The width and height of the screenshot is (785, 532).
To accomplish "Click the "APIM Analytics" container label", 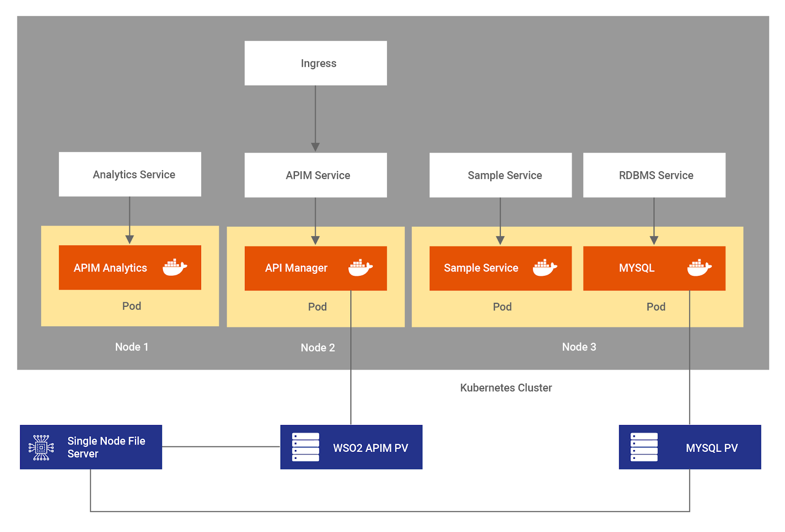I will pyautogui.click(x=110, y=268).
